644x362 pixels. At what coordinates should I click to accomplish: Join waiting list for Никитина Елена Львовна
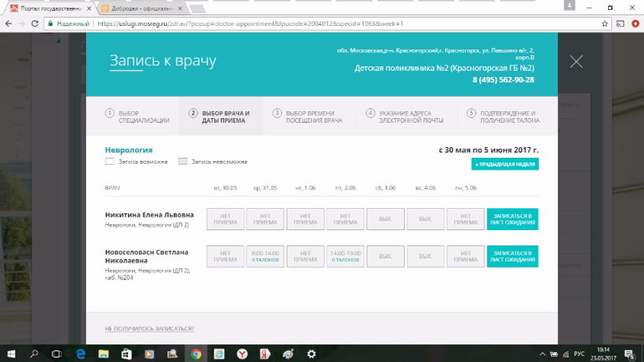tap(512, 219)
